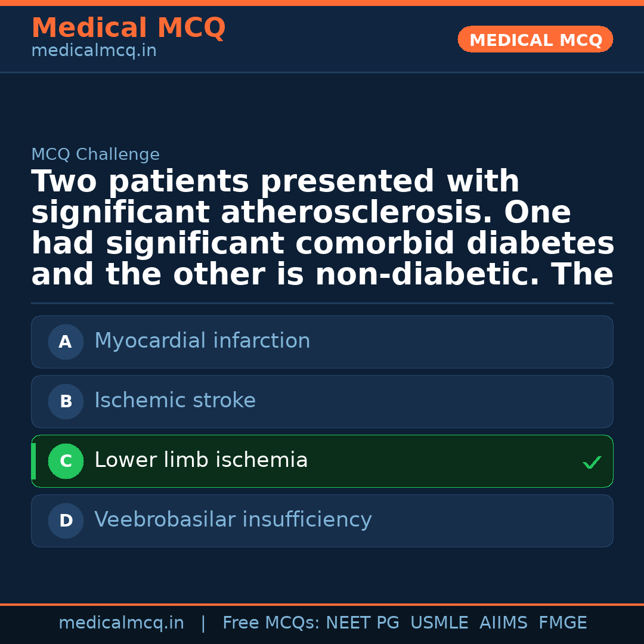
Task: Click the letter A option circle
Action: (x=66, y=342)
